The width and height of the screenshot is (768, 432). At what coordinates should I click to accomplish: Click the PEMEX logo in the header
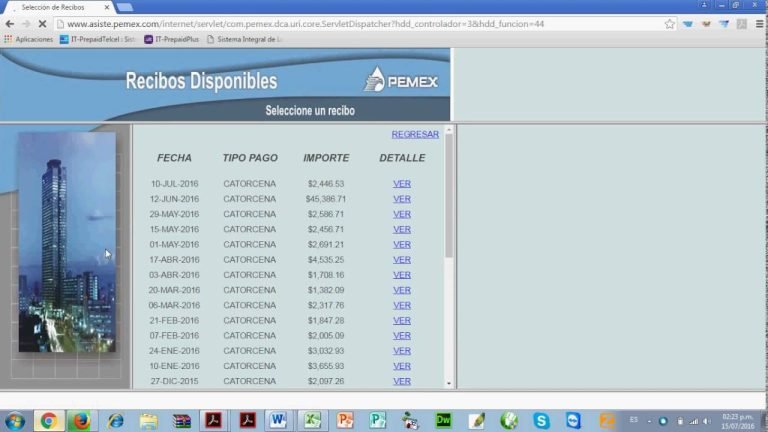point(401,80)
